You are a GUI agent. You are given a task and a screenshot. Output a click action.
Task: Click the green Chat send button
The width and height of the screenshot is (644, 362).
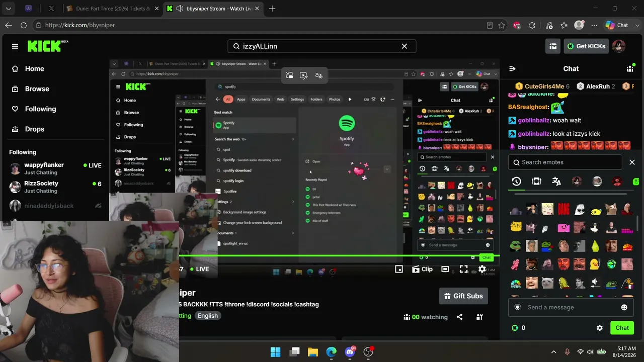coord(622,328)
